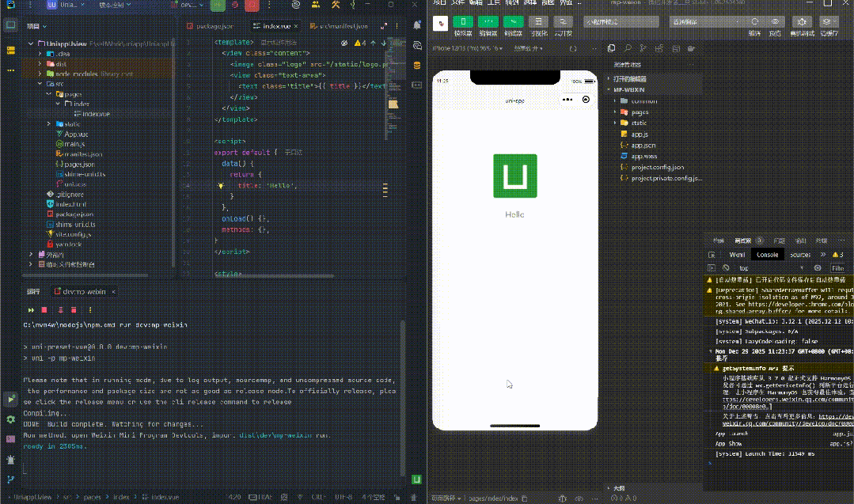The width and height of the screenshot is (854, 504).
Task: Click the red Stop button in top toolbar
Action: pos(253,5)
